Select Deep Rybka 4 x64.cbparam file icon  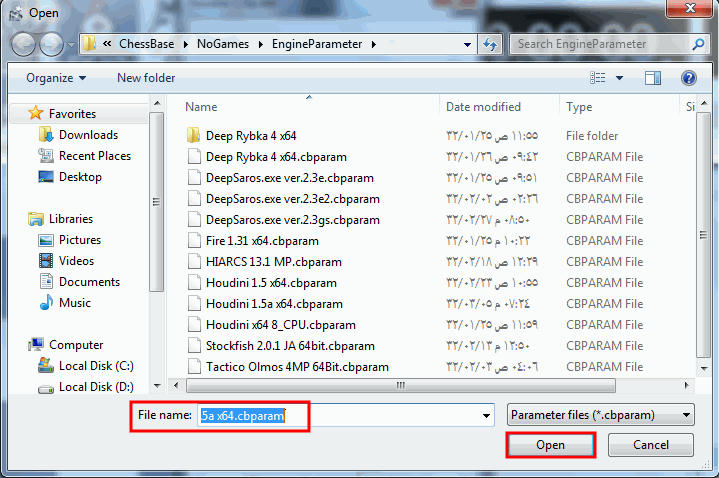(x=194, y=157)
